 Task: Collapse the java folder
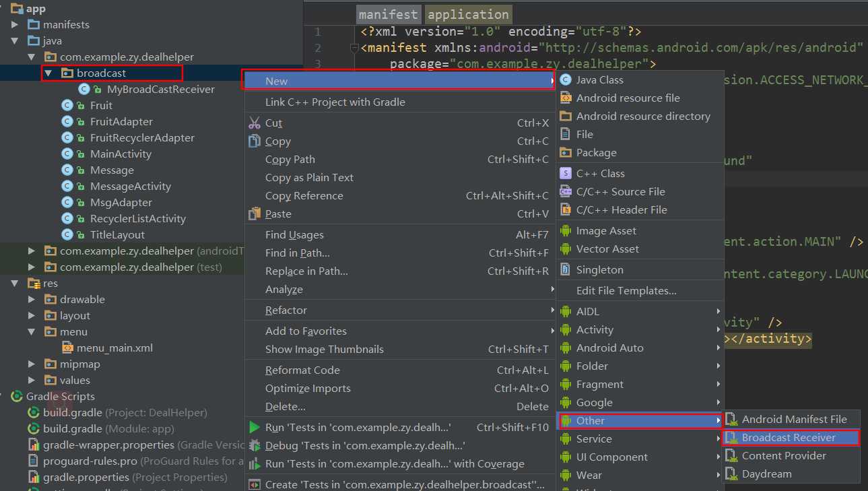15,40
